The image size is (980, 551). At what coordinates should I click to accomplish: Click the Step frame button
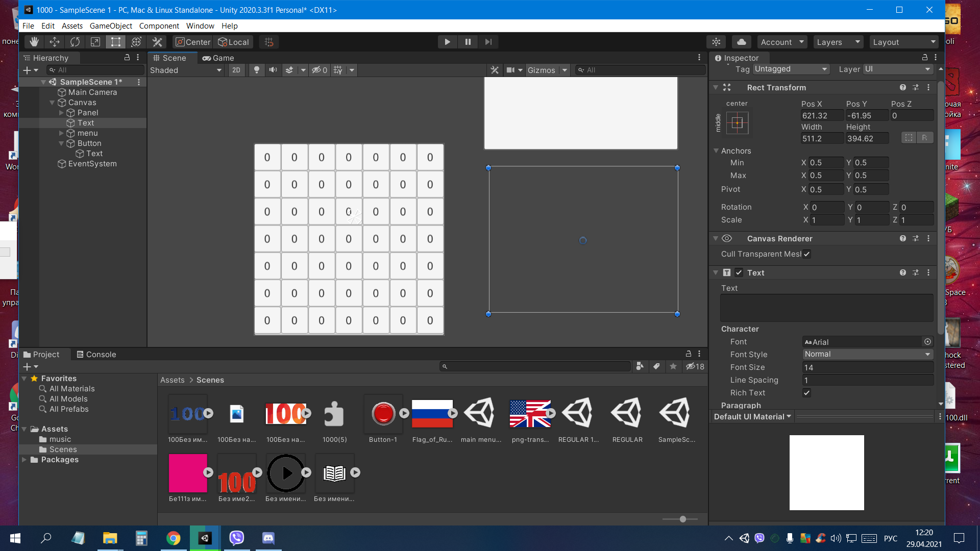click(488, 42)
